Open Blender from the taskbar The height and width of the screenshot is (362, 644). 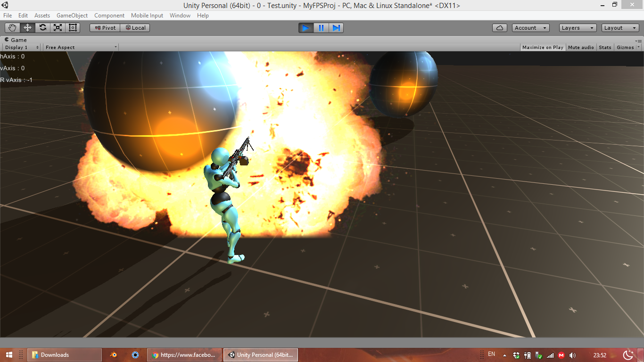click(113, 355)
